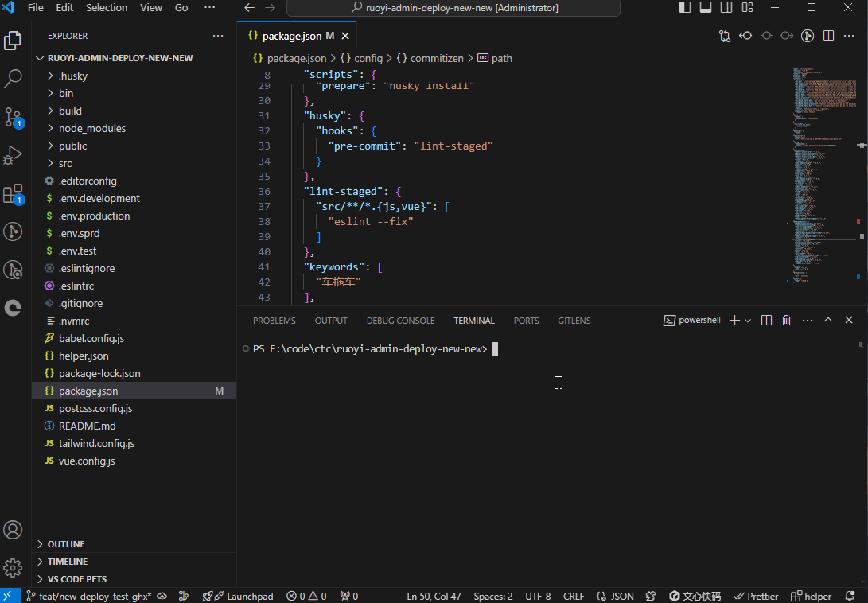Close the terminal panel

849,321
